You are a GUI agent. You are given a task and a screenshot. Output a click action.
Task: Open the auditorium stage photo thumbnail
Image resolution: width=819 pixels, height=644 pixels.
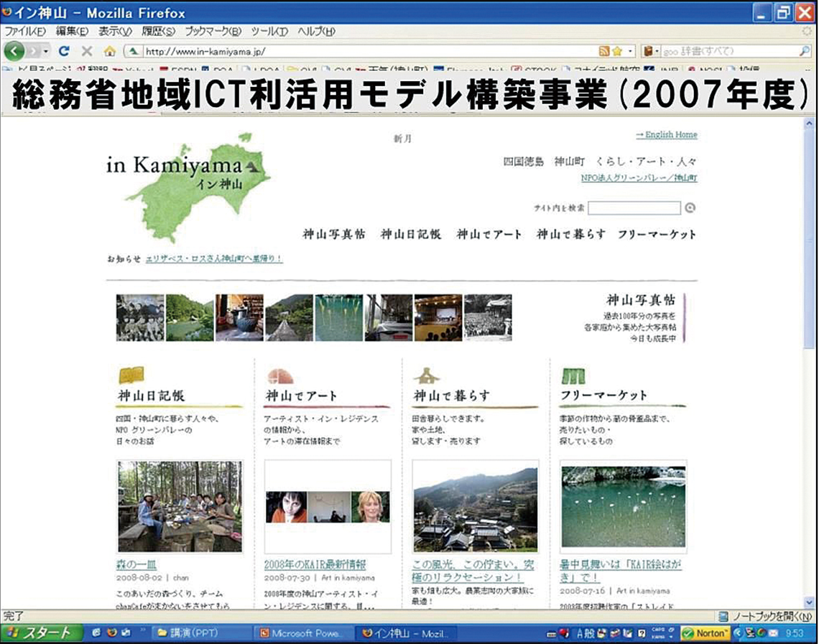coord(438,318)
